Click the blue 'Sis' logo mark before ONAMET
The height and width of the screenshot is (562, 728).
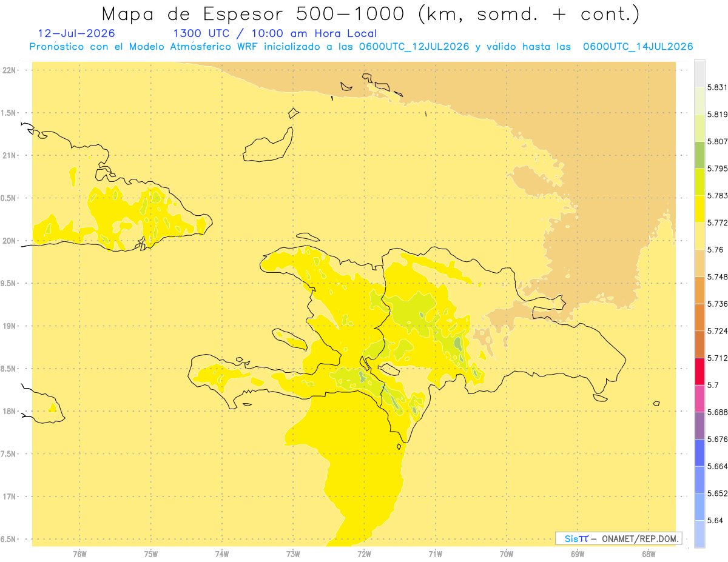coord(576,538)
